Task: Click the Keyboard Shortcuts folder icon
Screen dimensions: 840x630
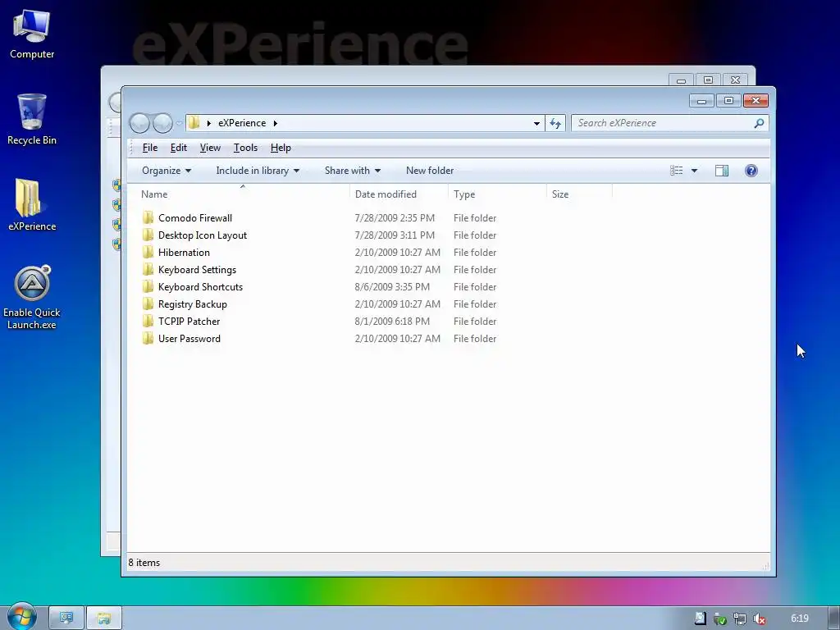Action: (x=148, y=286)
